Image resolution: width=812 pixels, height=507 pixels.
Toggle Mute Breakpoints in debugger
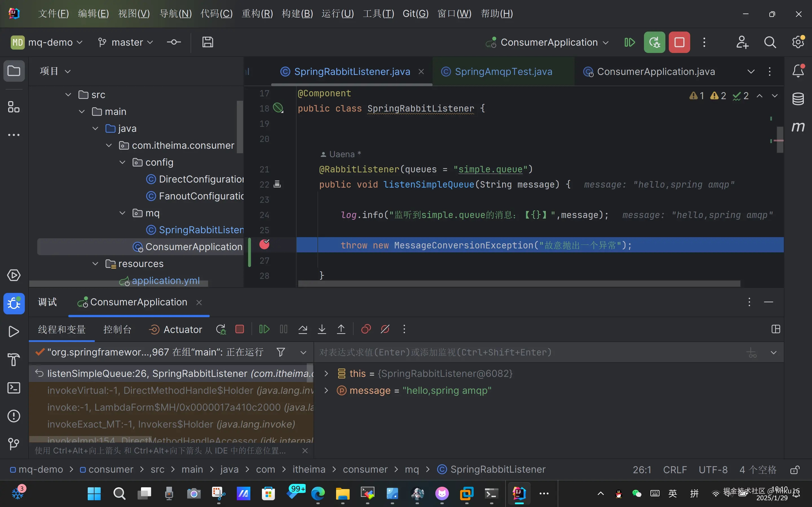tap(385, 329)
